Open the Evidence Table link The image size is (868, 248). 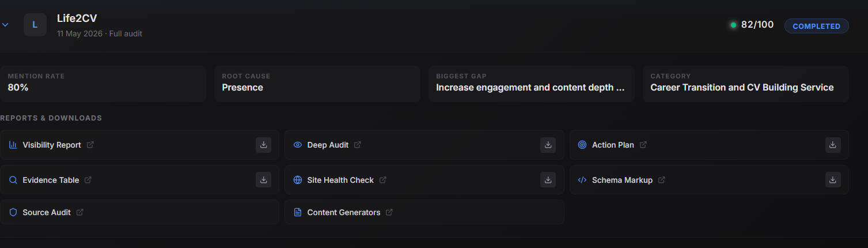51,180
